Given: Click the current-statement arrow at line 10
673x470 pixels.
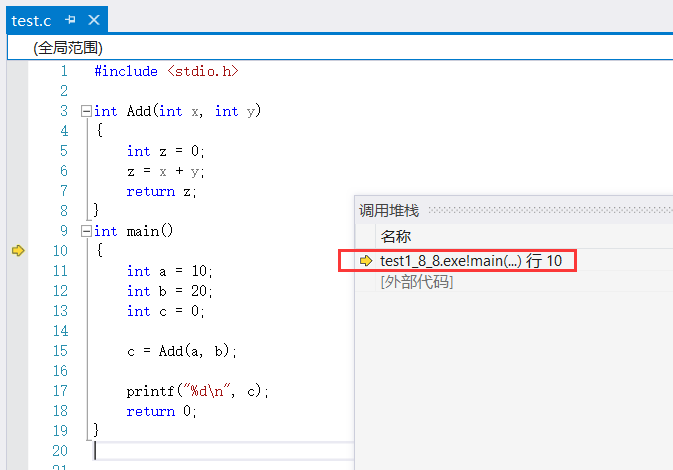Looking at the screenshot, I should pyautogui.click(x=18, y=250).
